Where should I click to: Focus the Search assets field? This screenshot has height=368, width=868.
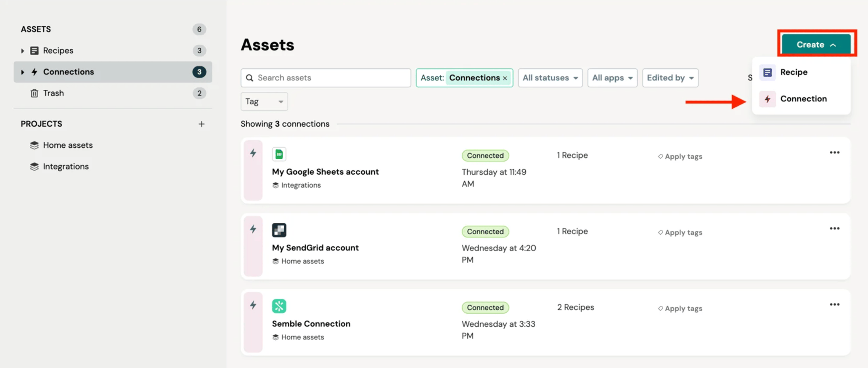[x=325, y=78]
